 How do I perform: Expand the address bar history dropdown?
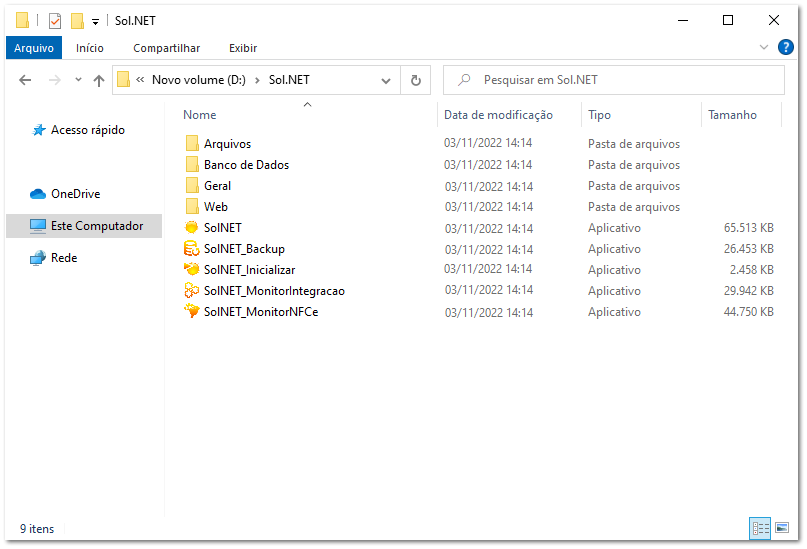pyautogui.click(x=386, y=81)
